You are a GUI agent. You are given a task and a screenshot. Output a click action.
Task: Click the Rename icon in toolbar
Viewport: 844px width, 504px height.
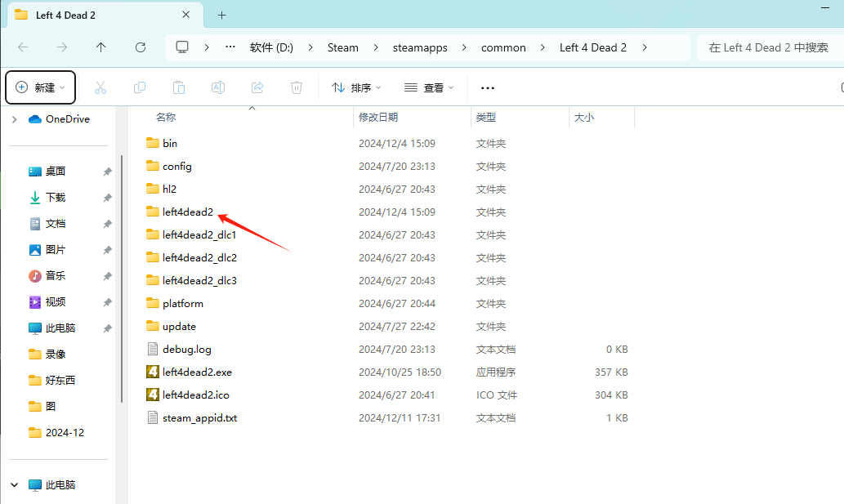(x=218, y=87)
